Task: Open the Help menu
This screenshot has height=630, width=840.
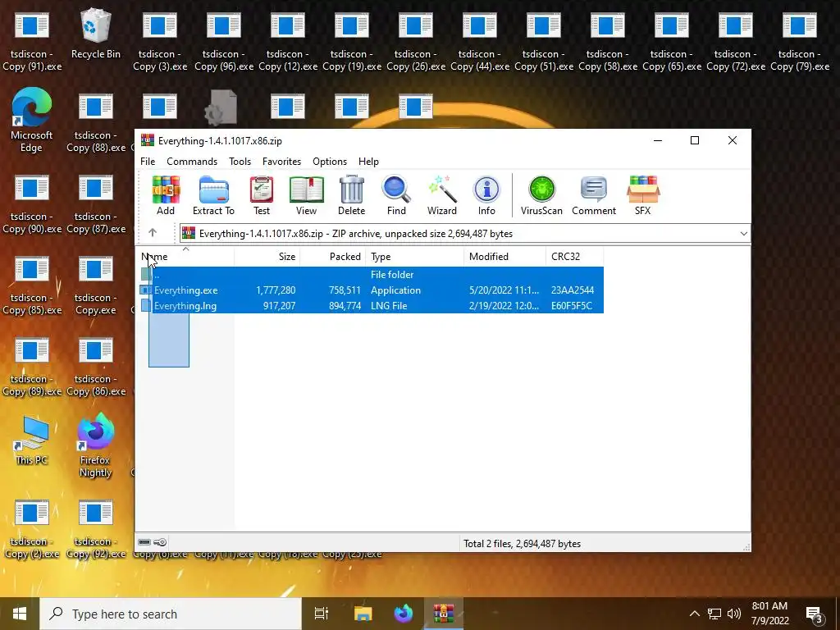Action: (x=368, y=162)
